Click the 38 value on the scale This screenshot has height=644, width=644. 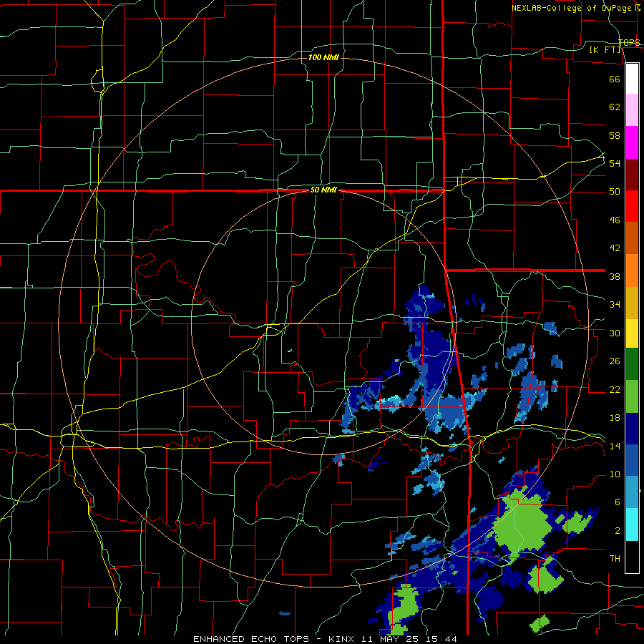(615, 276)
